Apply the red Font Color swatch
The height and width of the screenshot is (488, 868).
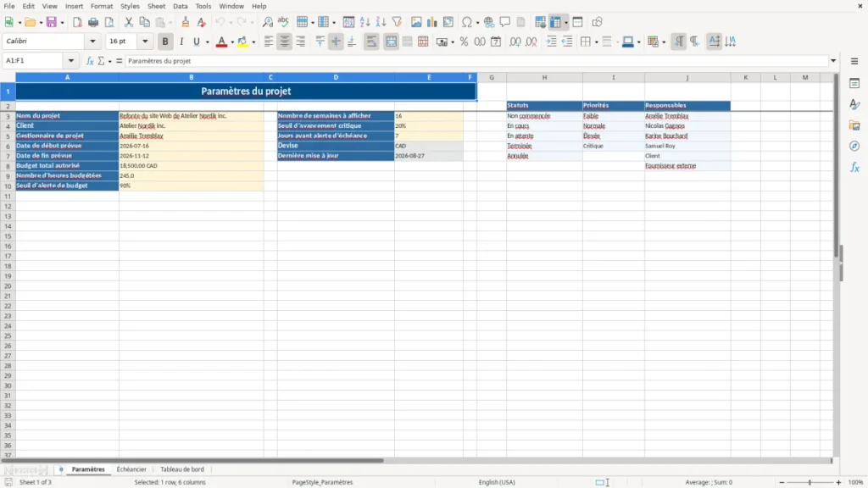coord(221,42)
